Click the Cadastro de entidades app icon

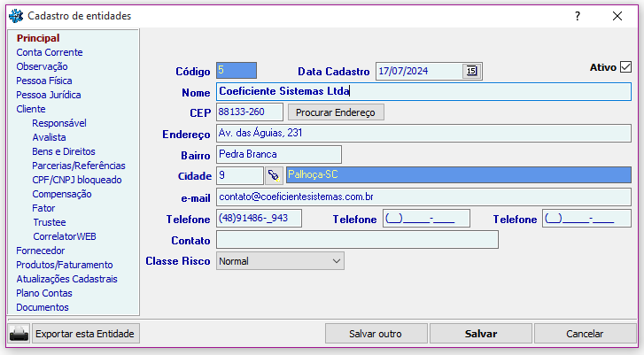(x=16, y=16)
